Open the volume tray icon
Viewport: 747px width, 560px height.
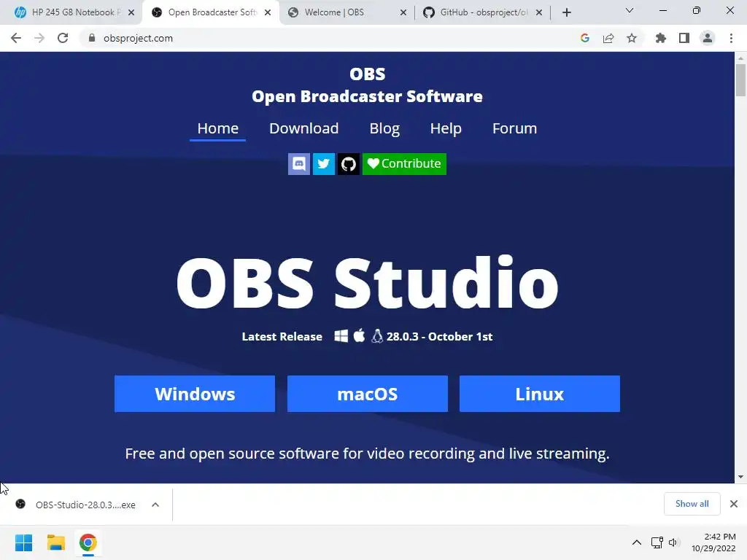pyautogui.click(x=673, y=542)
